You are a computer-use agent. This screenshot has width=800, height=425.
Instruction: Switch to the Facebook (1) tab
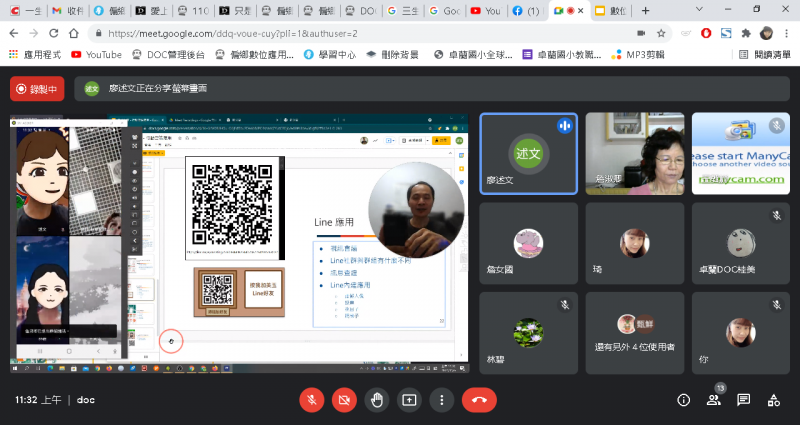[528, 10]
